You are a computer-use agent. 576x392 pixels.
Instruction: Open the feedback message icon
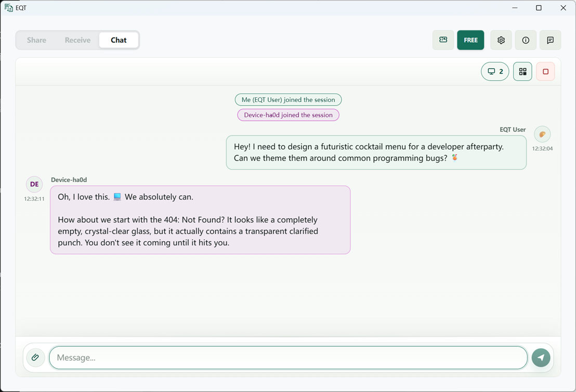click(x=551, y=40)
